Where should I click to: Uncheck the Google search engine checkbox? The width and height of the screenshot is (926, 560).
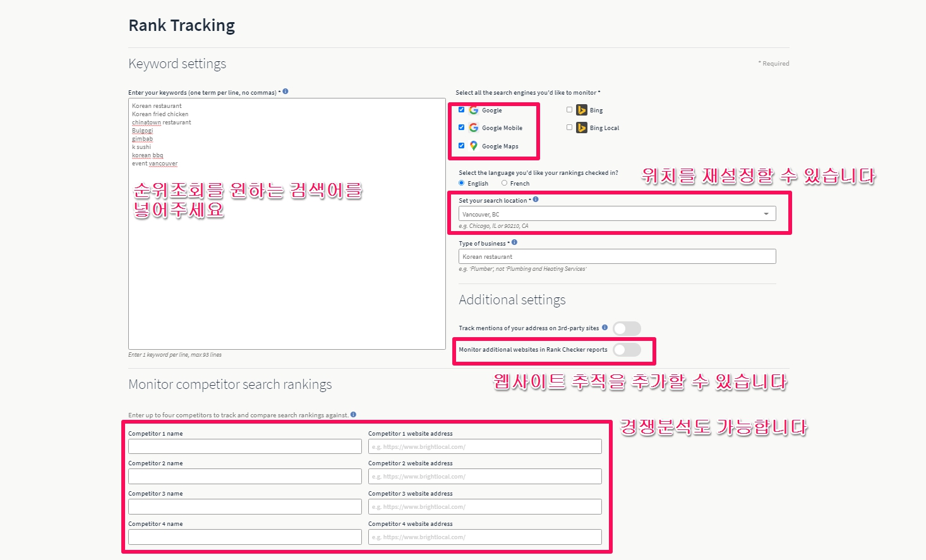pos(461,110)
